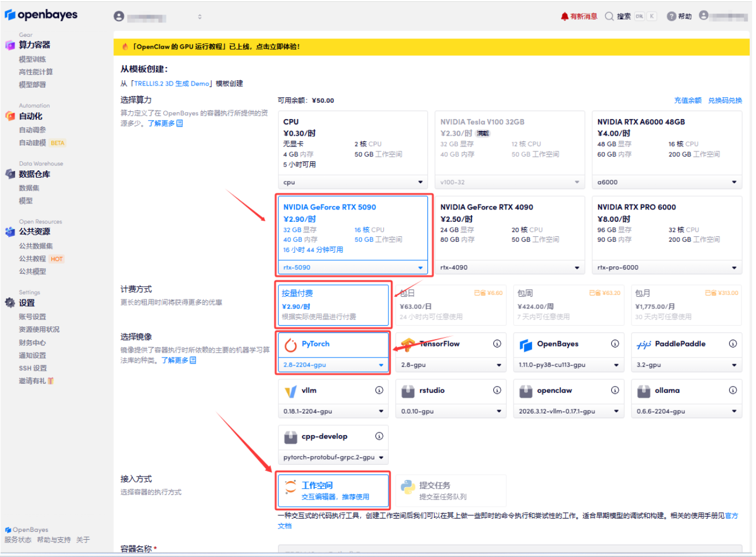Open the a6000 version dropdown

point(667,182)
